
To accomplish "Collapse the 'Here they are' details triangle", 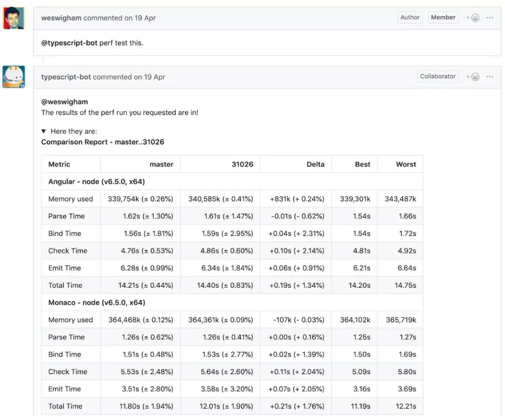I will pyautogui.click(x=43, y=131).
